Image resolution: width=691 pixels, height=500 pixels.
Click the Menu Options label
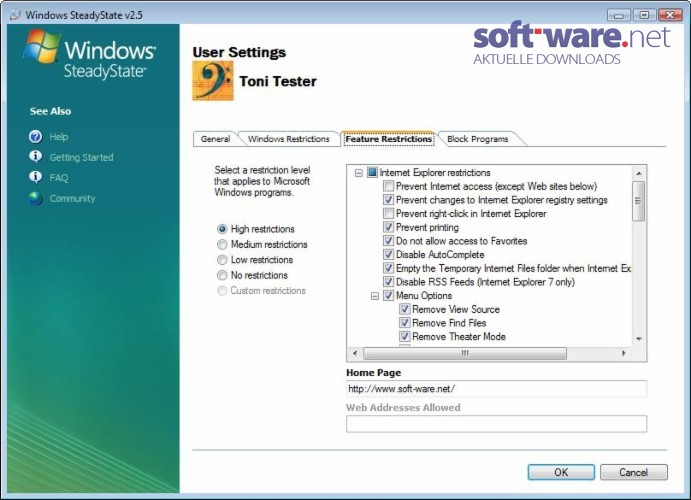click(424, 296)
